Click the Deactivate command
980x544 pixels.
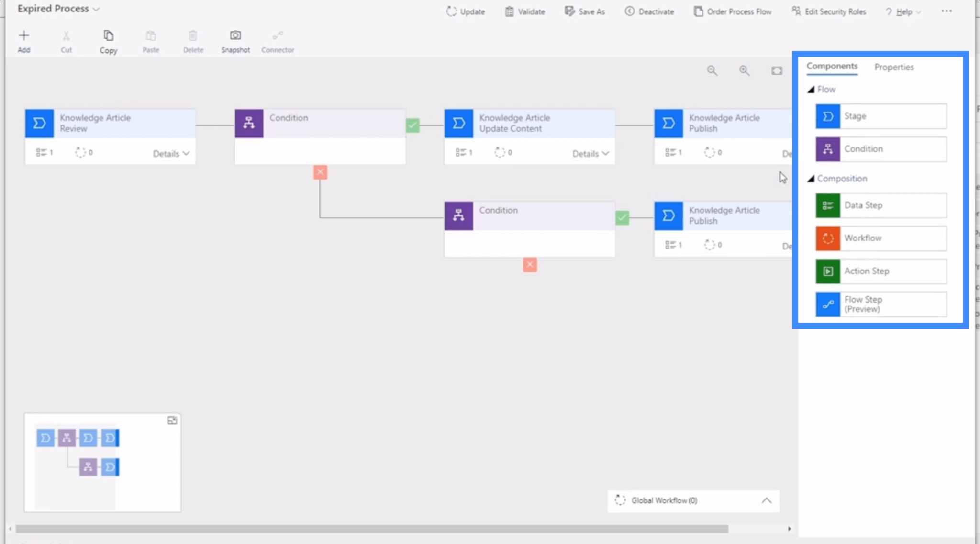[x=649, y=11]
